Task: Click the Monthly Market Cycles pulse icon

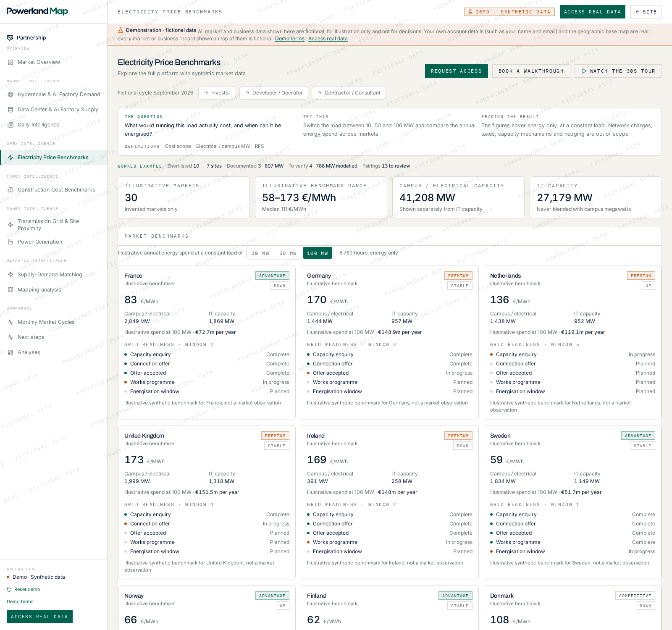Action: click(10, 322)
